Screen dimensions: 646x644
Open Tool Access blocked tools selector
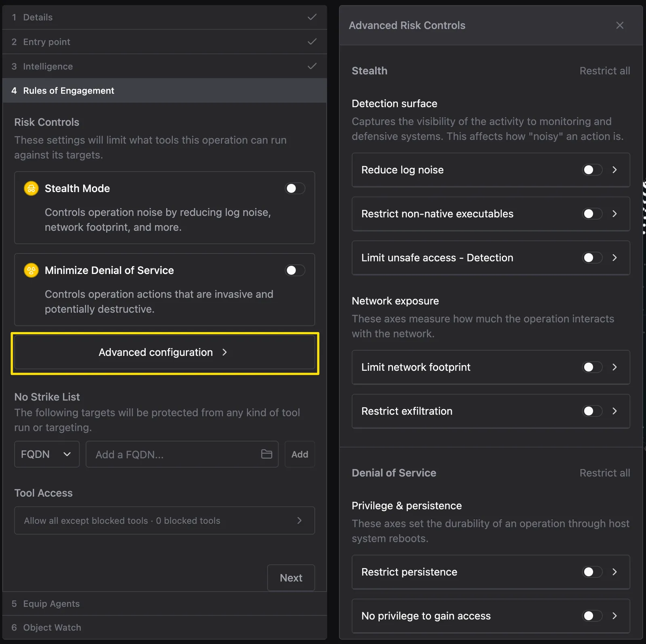point(165,521)
